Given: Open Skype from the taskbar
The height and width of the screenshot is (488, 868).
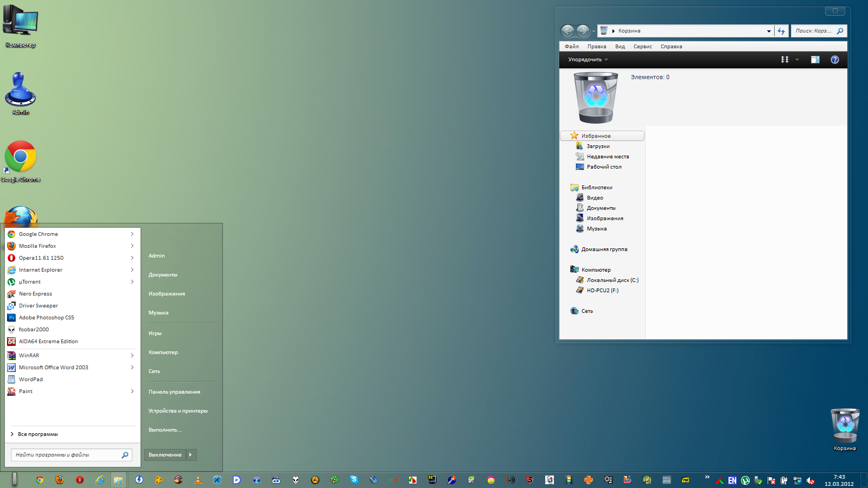Looking at the screenshot, I should 354,479.
